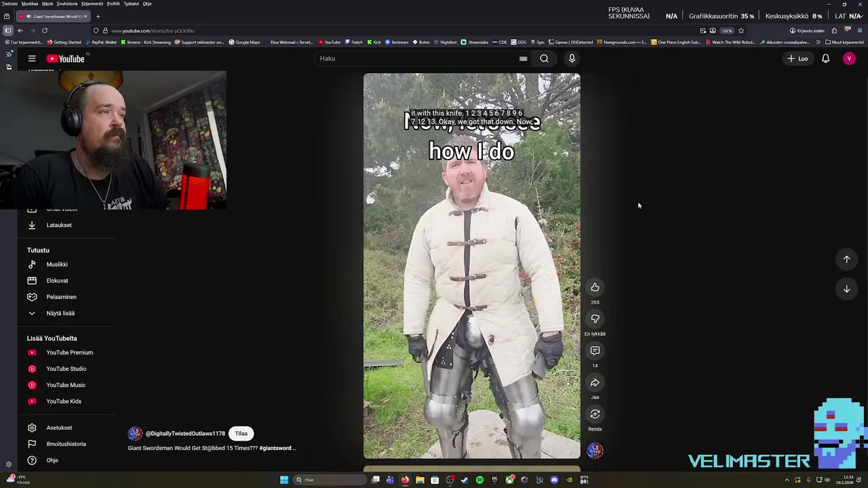Viewport: 868px width, 488px height.
Task: Open the Kirjanmerkit menu
Action: pos(92,3)
